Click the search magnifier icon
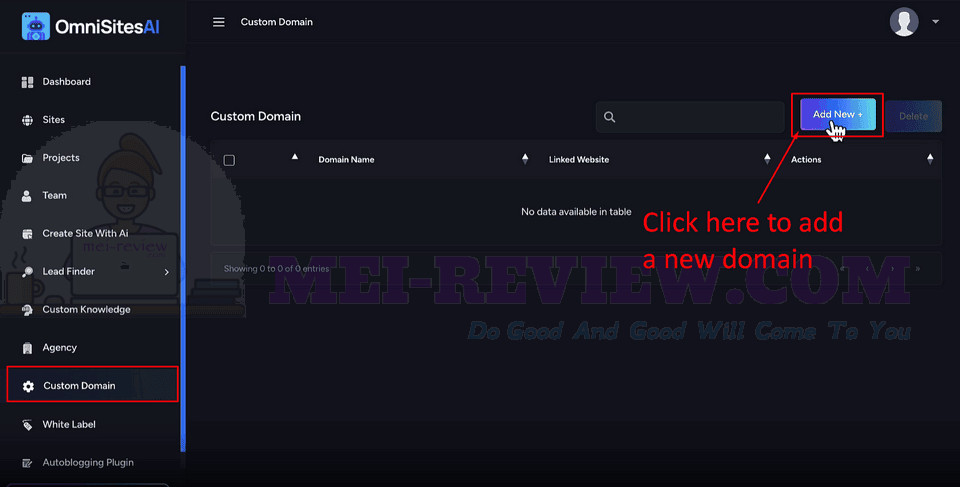Viewport: 960px width, 487px height. 609,117
